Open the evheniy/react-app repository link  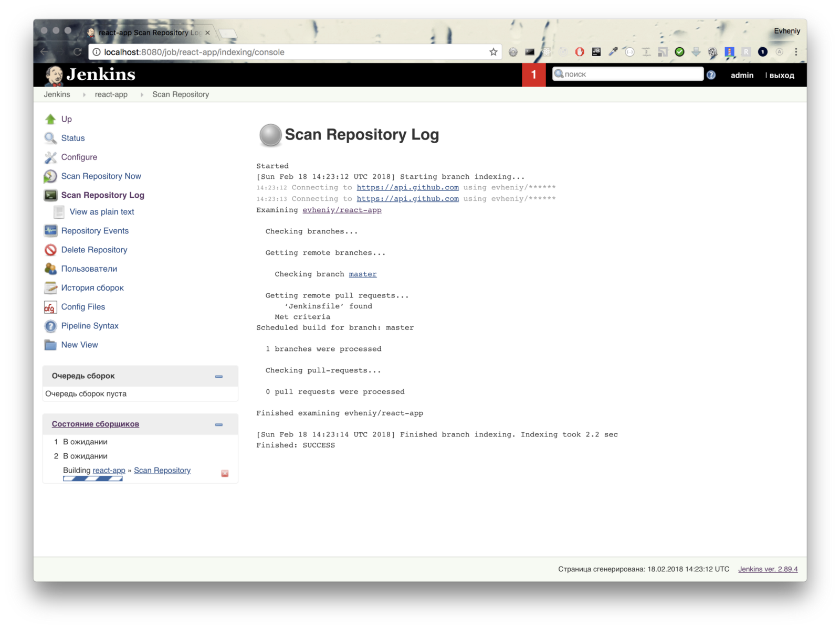click(x=342, y=210)
